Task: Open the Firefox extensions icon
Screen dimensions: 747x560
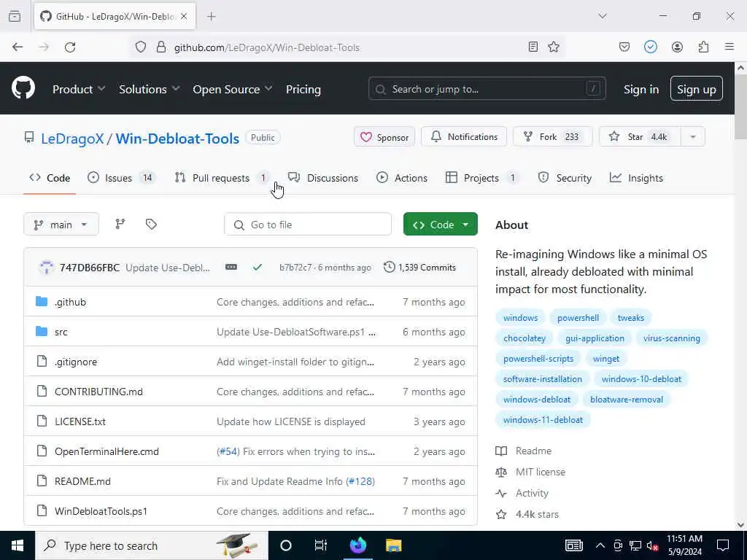Action: click(x=703, y=47)
